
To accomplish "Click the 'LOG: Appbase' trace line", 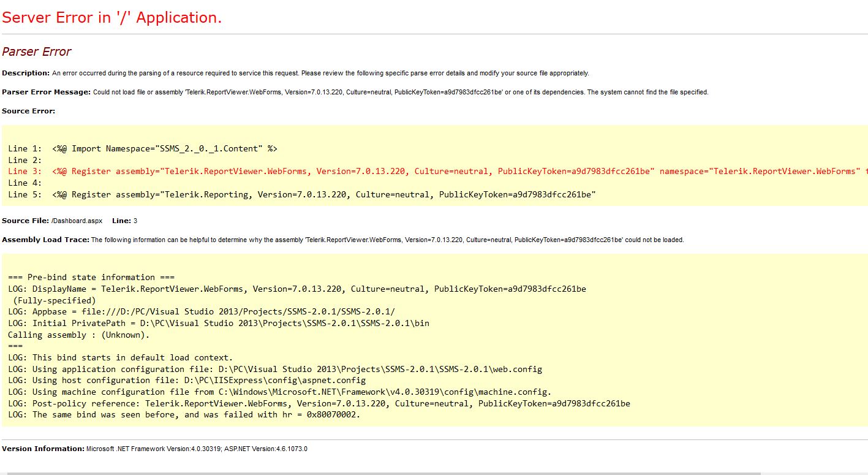I will coord(202,311).
